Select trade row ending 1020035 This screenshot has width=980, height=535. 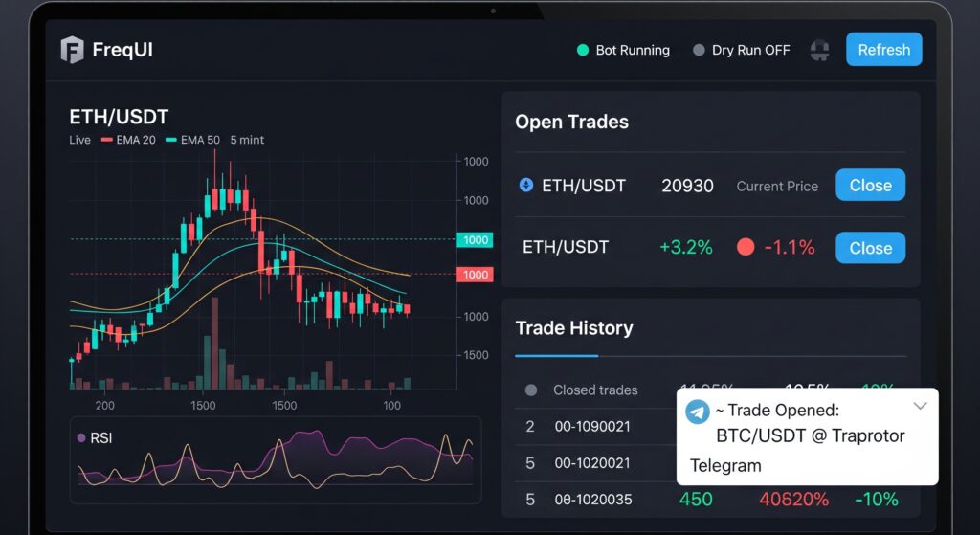[x=711, y=500]
